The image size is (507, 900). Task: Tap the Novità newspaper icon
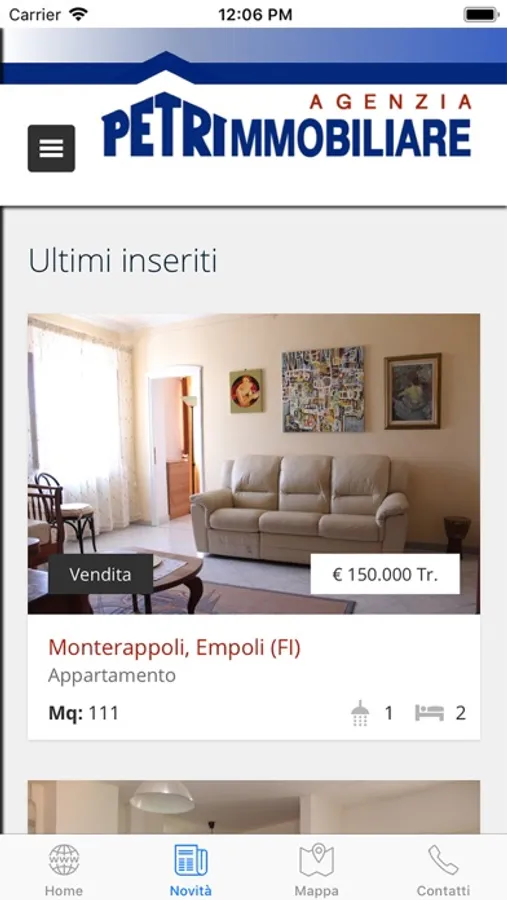pos(191,859)
